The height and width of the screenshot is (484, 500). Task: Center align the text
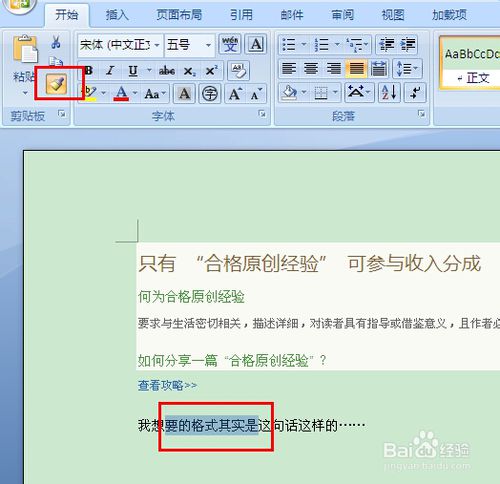point(311,69)
